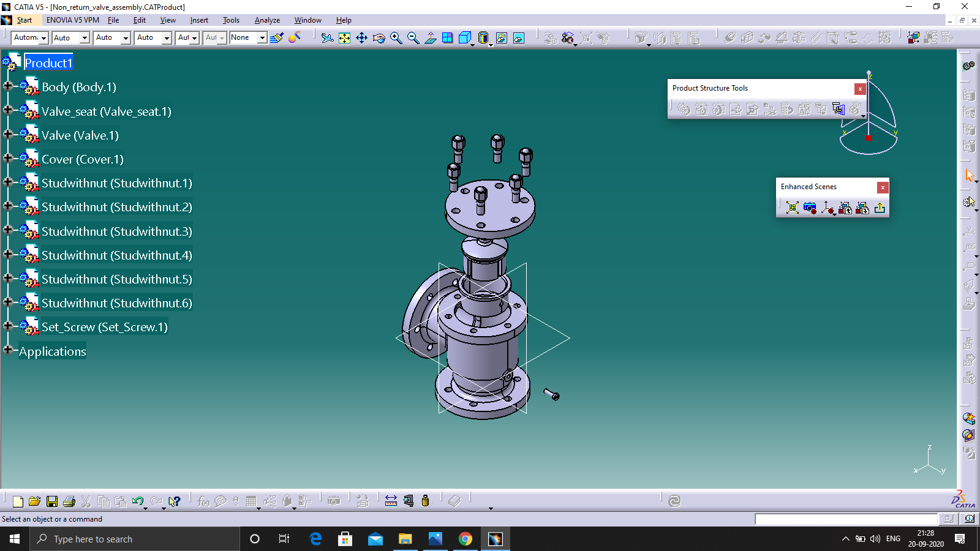Open the None dropdown in graphic properties

pyautogui.click(x=262, y=38)
